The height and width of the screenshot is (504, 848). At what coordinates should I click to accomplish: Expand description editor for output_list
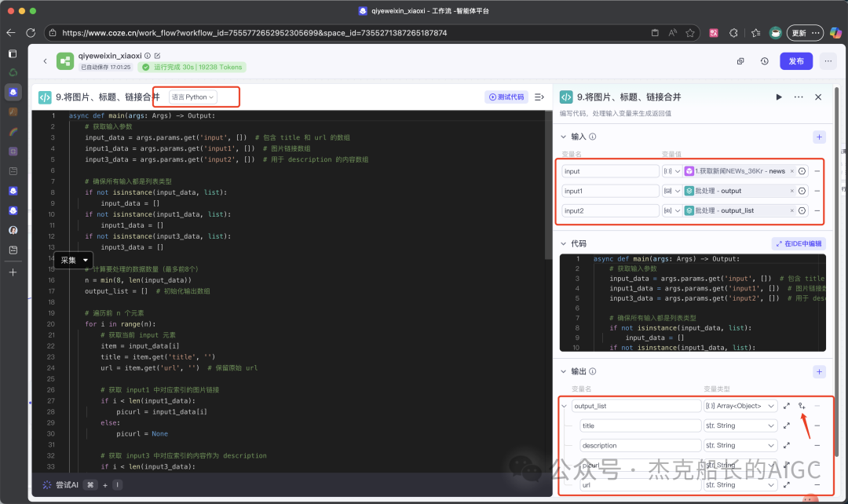pos(786,406)
